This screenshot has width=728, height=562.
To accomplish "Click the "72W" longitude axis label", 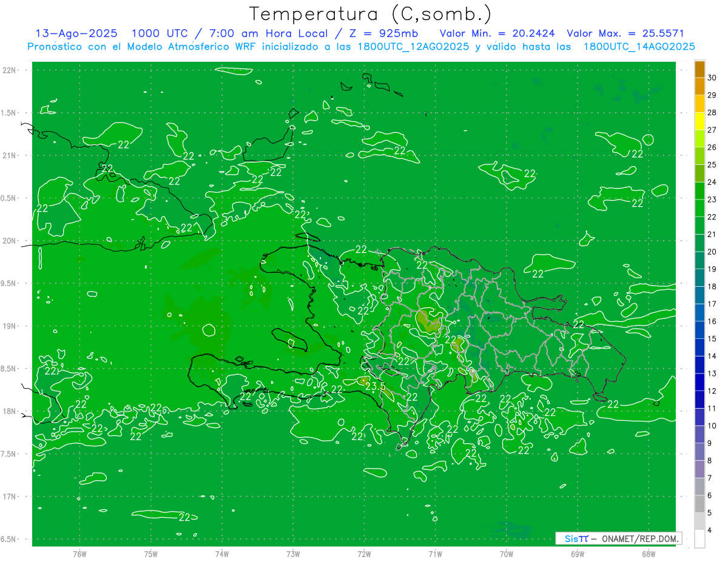I will pyautogui.click(x=364, y=554).
